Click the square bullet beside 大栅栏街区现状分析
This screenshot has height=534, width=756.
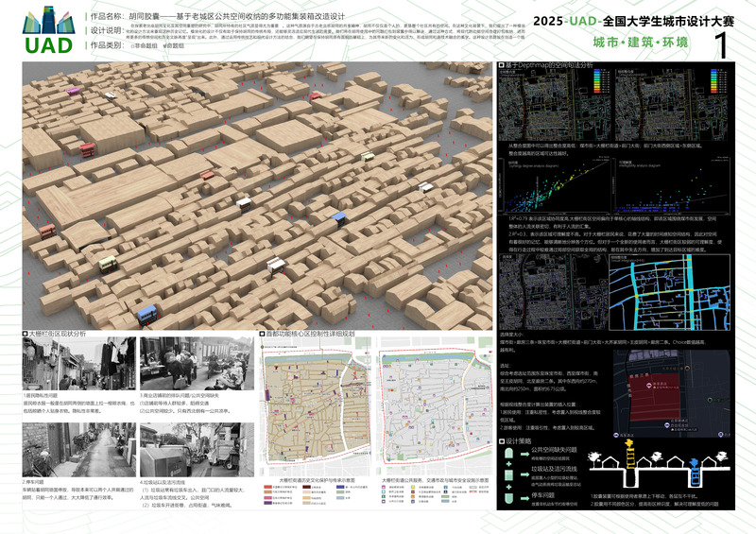tap(26, 334)
